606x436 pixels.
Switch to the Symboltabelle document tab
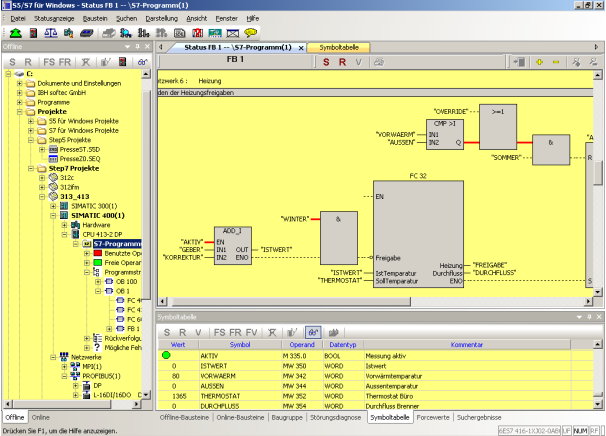339,48
